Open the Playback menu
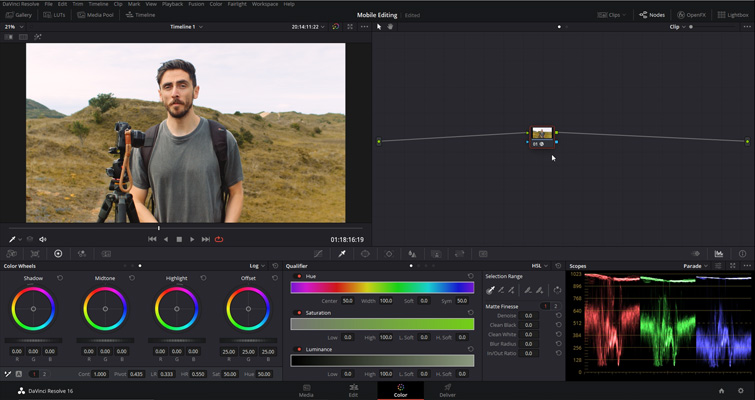 pyautogui.click(x=172, y=4)
